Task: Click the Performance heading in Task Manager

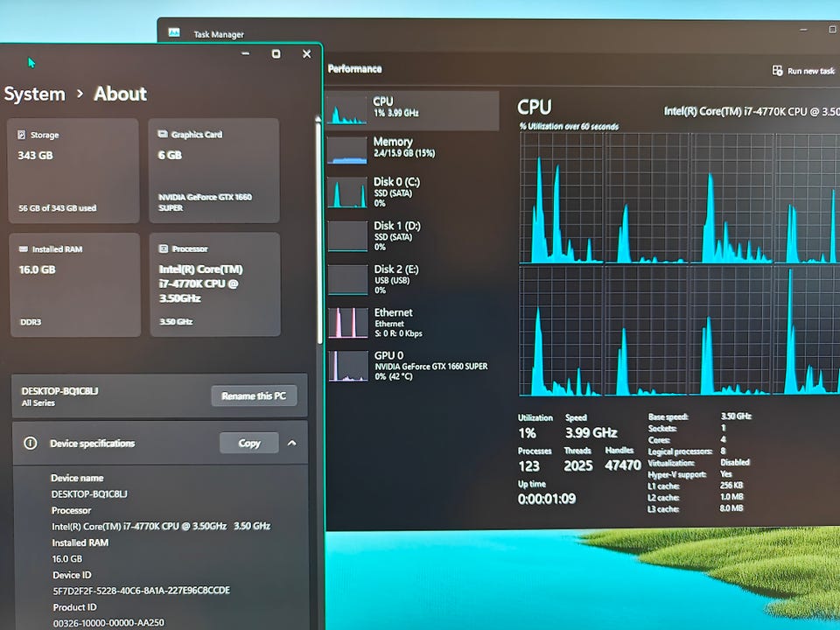Action: click(x=354, y=68)
